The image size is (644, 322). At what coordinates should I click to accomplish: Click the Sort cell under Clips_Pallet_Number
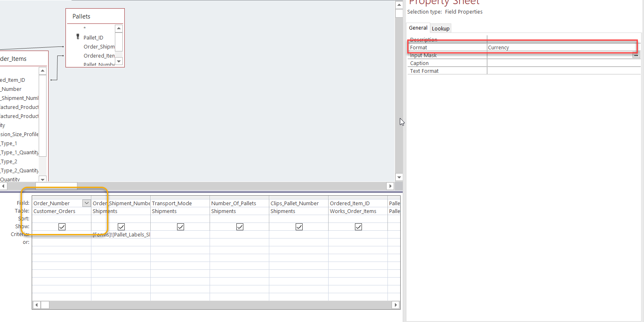(x=299, y=219)
